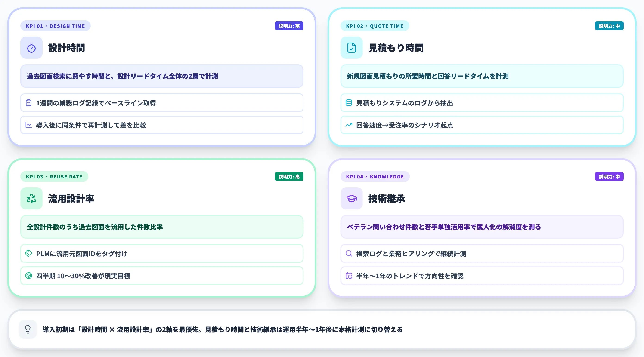Toggle the 説明力: 高 badge on KPI 01

click(289, 25)
